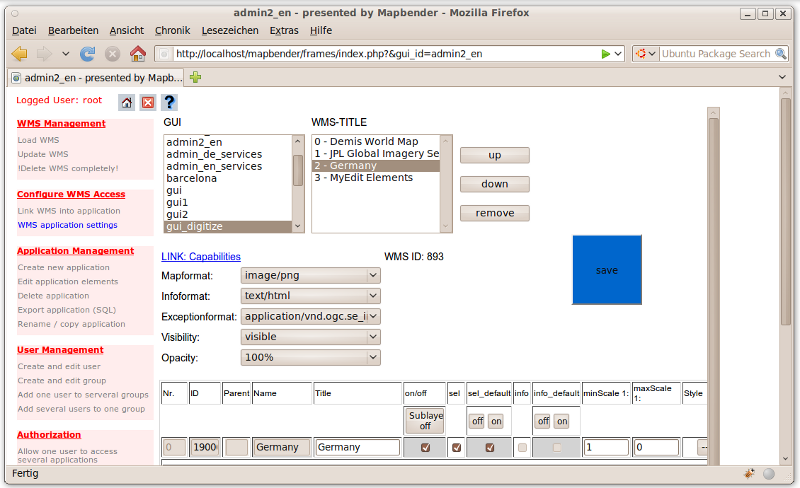Open help via question mark icon
The width and height of the screenshot is (800, 488).
(x=169, y=102)
